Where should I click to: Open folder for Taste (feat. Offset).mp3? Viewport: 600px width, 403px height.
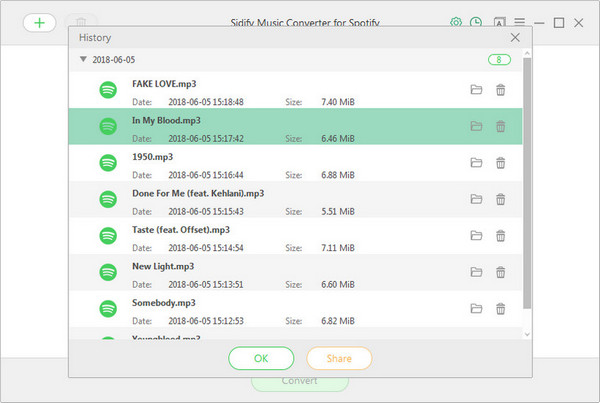476,236
